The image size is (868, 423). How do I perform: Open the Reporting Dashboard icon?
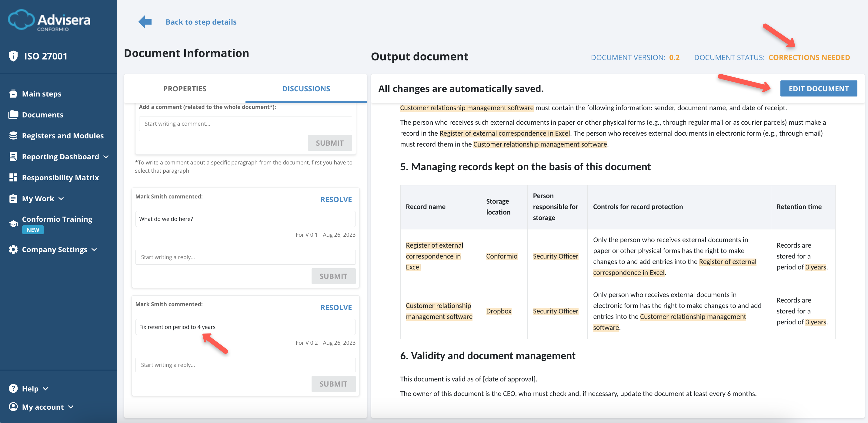13,156
